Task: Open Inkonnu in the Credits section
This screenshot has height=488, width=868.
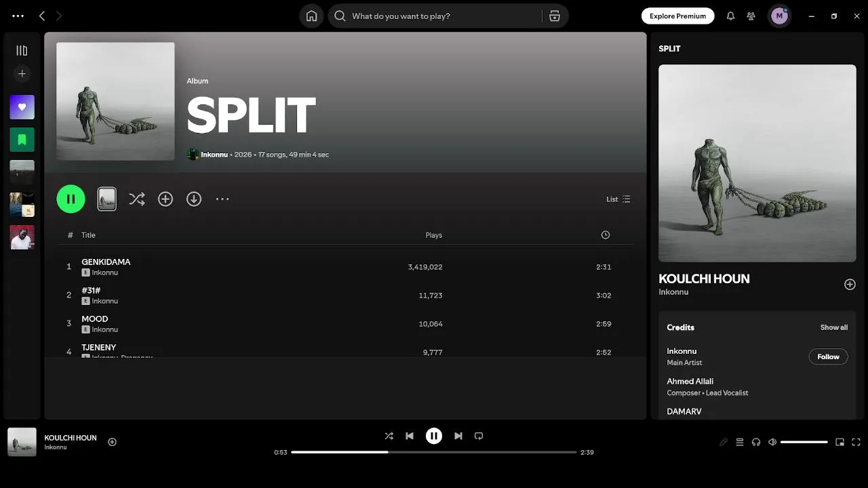Action: click(x=682, y=351)
